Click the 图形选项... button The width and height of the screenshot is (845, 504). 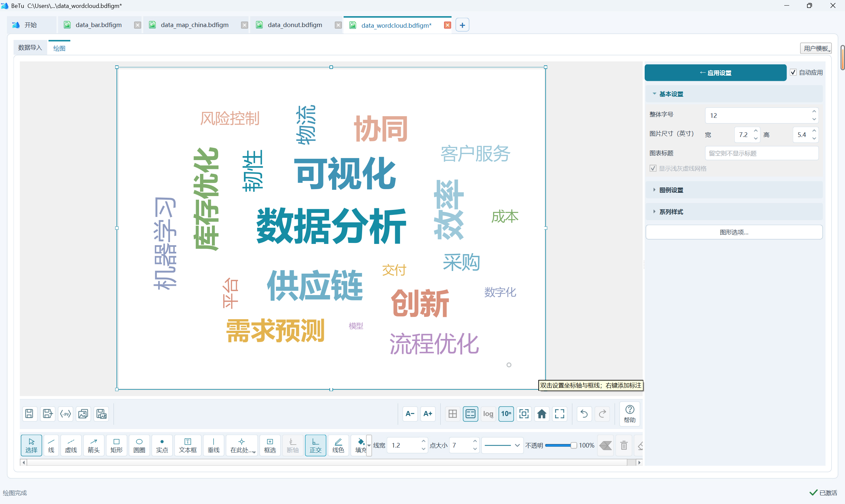point(734,232)
